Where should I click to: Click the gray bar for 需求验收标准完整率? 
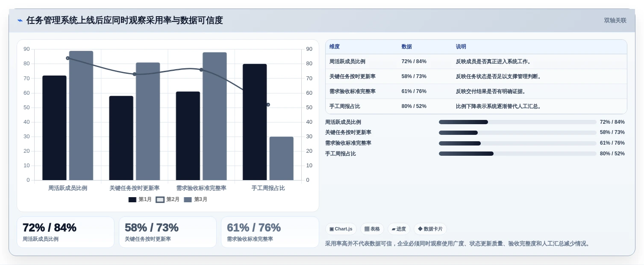(x=215, y=116)
